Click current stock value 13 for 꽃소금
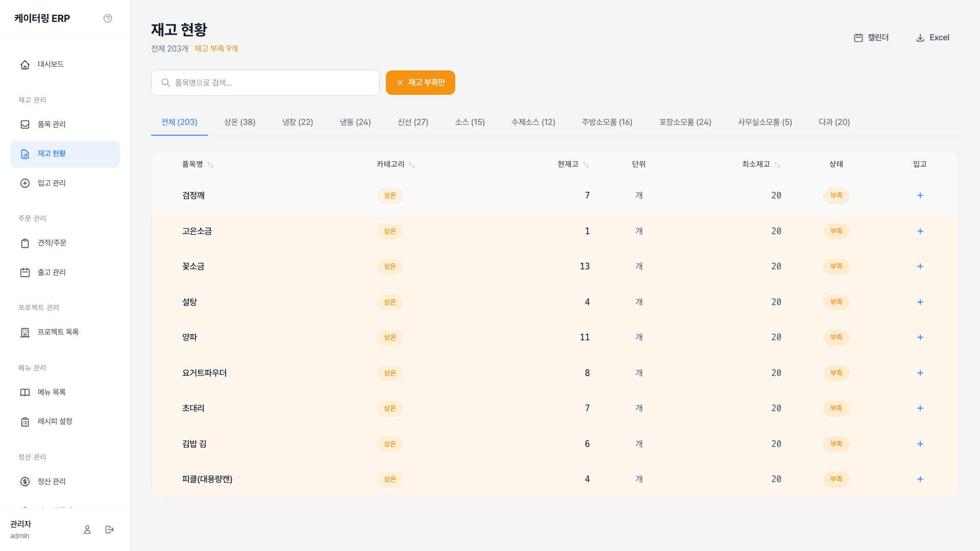 (x=584, y=266)
